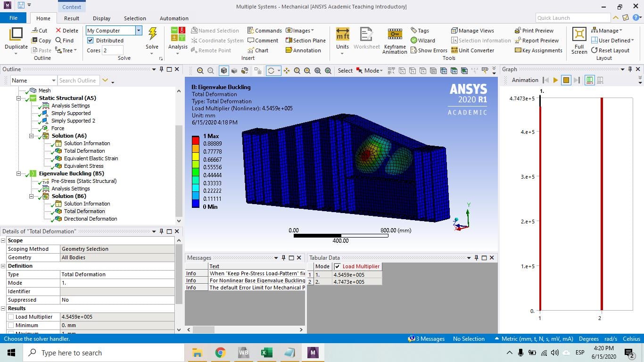The image size is (644, 362).
Task: Switch to Full Screen layout
Action: click(x=579, y=41)
